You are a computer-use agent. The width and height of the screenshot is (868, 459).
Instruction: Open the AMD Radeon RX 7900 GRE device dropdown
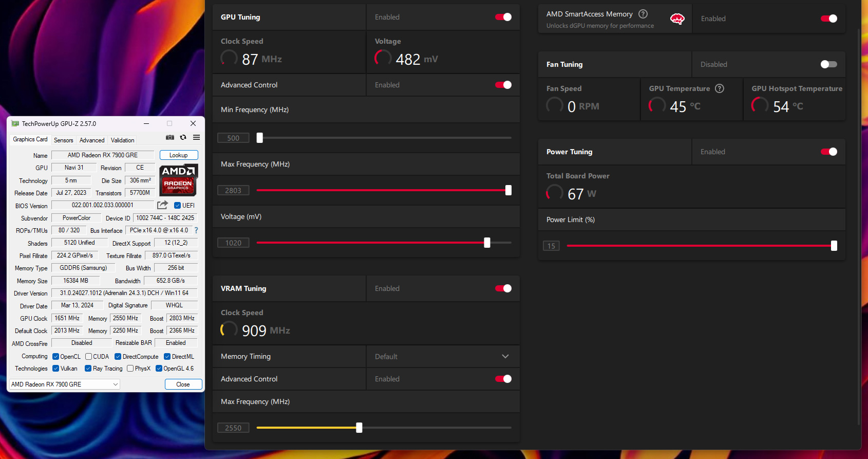pyautogui.click(x=65, y=384)
